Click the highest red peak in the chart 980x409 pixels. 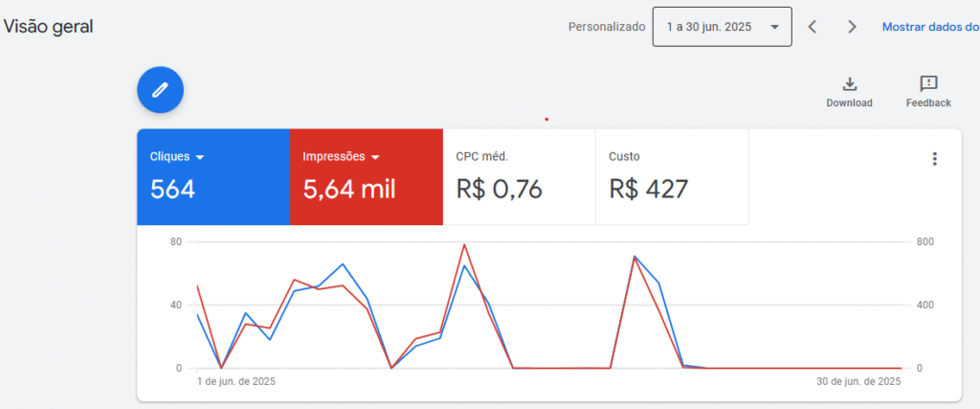[x=464, y=245]
